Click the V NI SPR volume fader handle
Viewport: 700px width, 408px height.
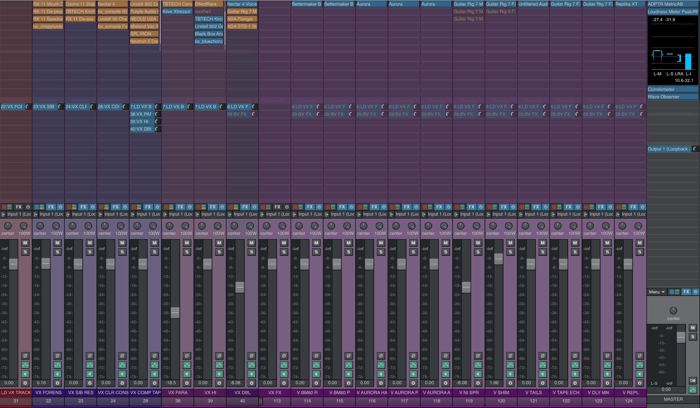click(x=466, y=287)
